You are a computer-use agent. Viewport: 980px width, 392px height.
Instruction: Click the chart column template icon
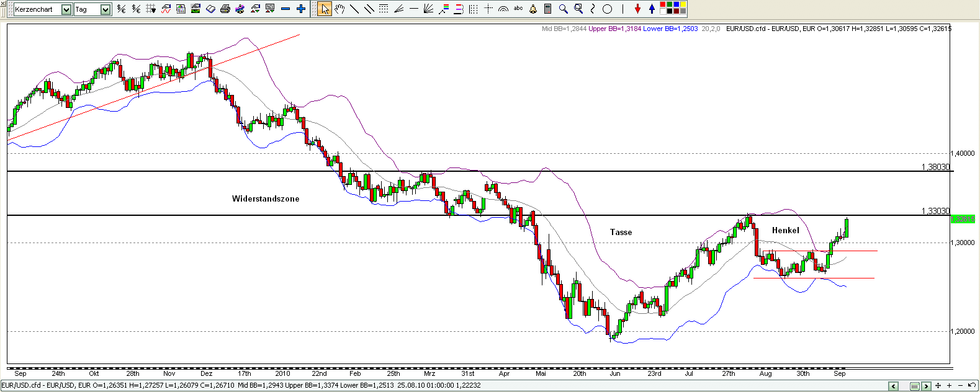tap(181, 9)
